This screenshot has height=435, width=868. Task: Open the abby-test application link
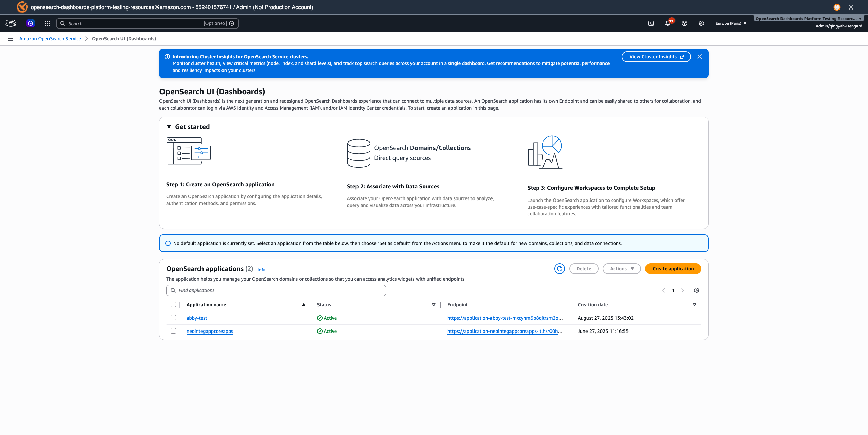coord(197,318)
